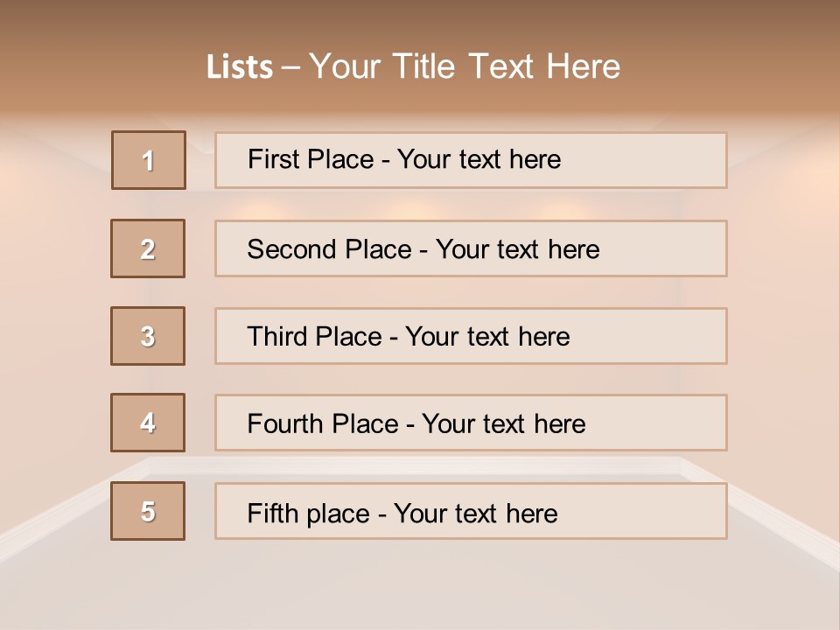Click the bold word Lists in title
Image resolution: width=840 pixels, height=630 pixels.
click(x=240, y=66)
